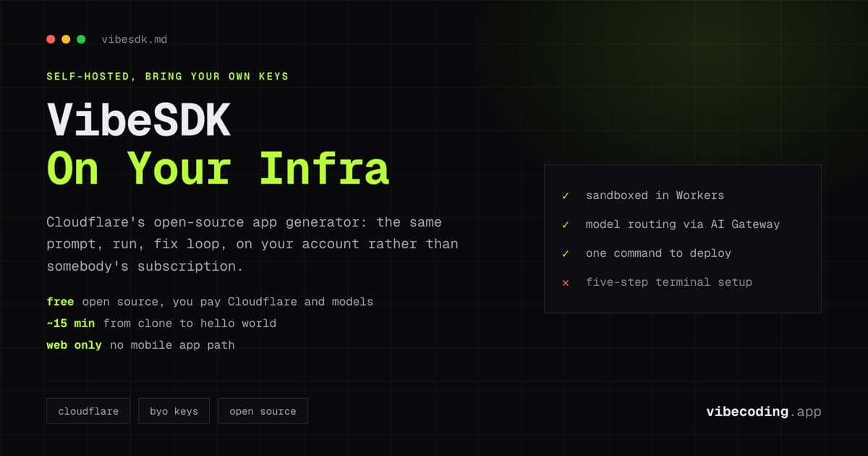Screen dimensions: 868x456
Task: Click 'model routing via AI Gateway' text
Action: coord(683,224)
